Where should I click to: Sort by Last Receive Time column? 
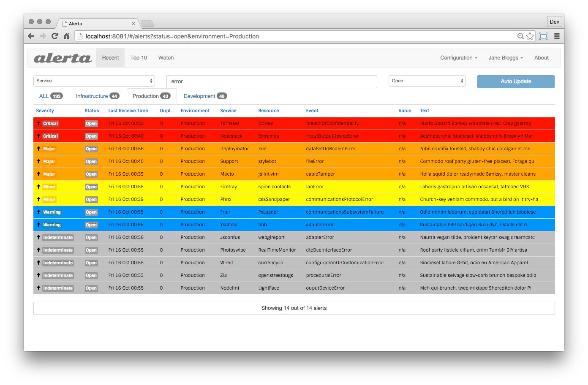(128, 111)
